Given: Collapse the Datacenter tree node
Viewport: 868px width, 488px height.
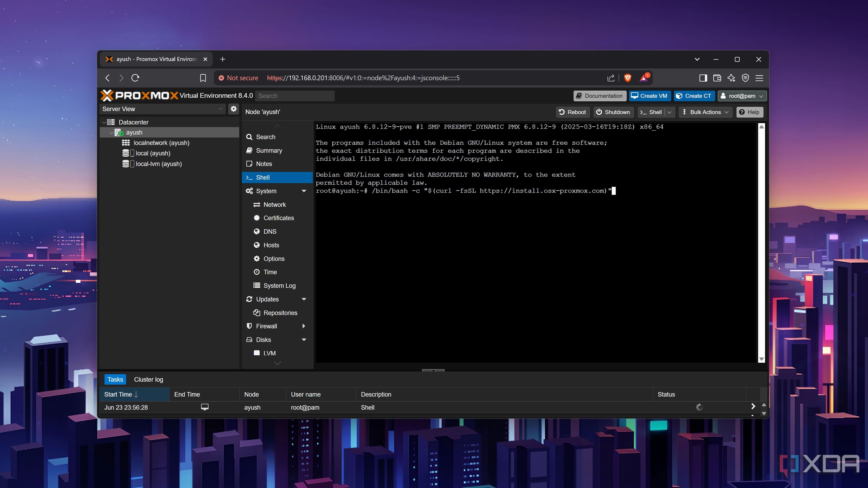Looking at the screenshot, I should 104,122.
